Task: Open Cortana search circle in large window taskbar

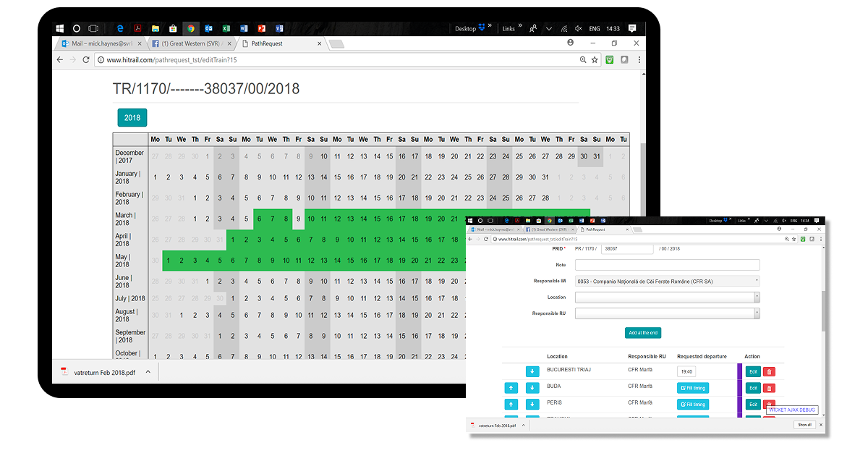Action: tap(77, 28)
